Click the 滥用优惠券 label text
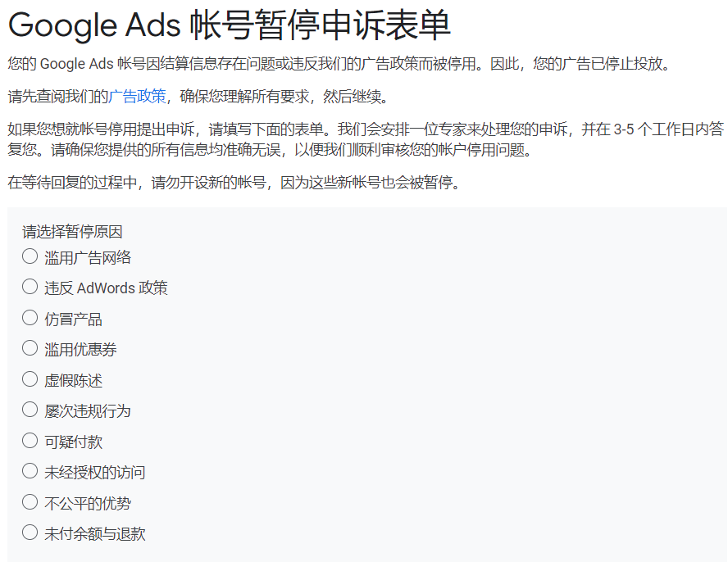This screenshot has height=562, width=728. [x=80, y=349]
